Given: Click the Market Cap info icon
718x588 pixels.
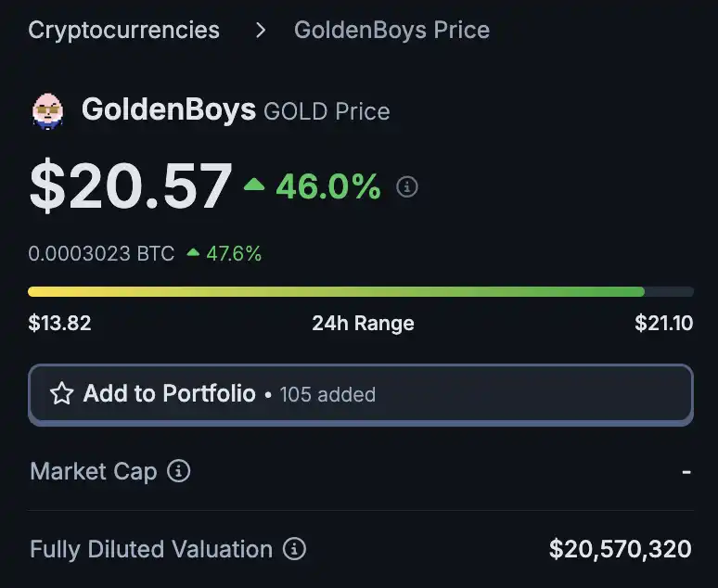Looking at the screenshot, I should (x=178, y=471).
